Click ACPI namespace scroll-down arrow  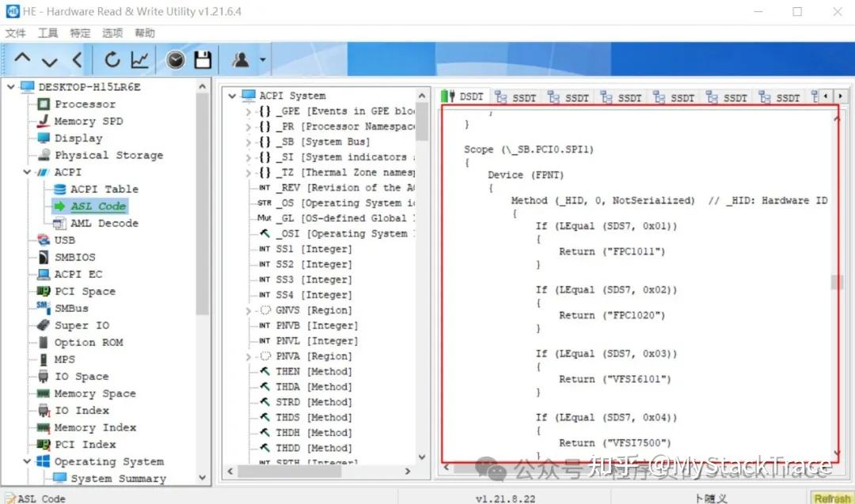pyautogui.click(x=421, y=457)
